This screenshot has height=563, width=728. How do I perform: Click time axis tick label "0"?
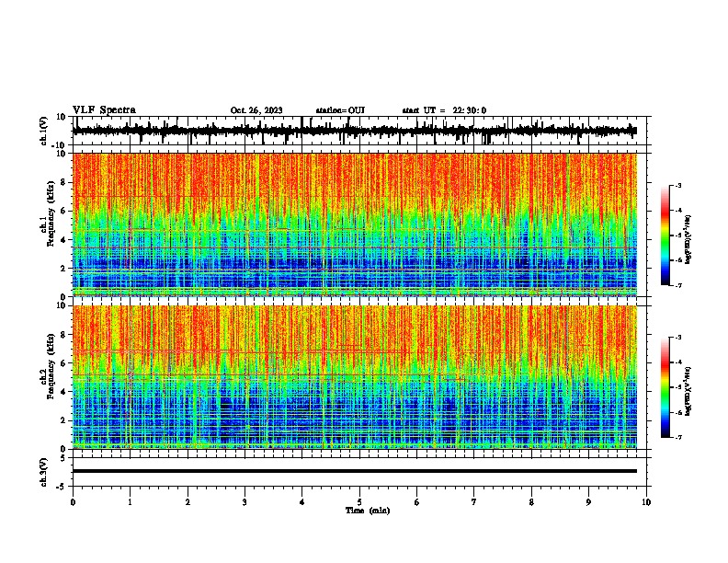click(73, 502)
